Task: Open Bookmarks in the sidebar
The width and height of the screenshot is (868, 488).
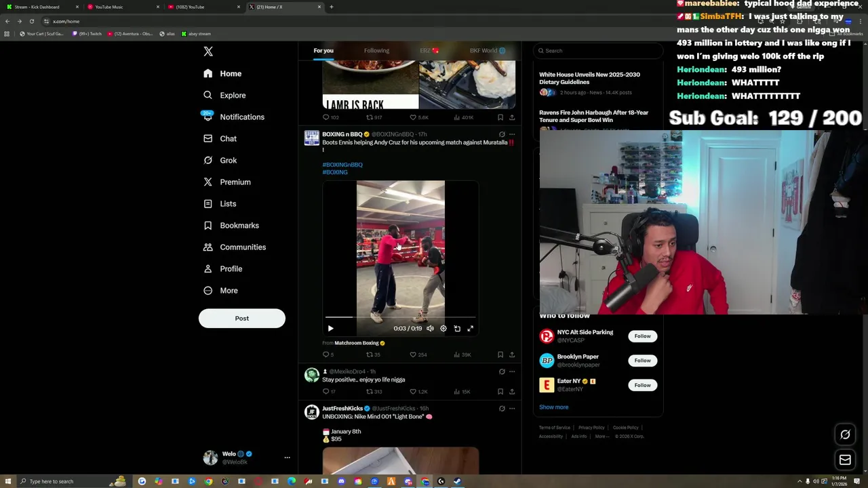Action: click(231, 225)
